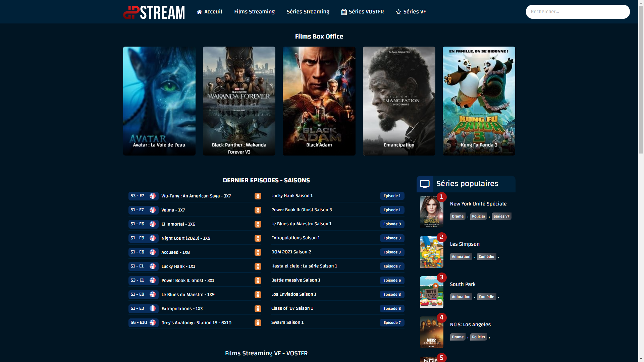This screenshot has width=644, height=362.
Task: Go to Séries VOSTFR section
Action: pos(362,12)
